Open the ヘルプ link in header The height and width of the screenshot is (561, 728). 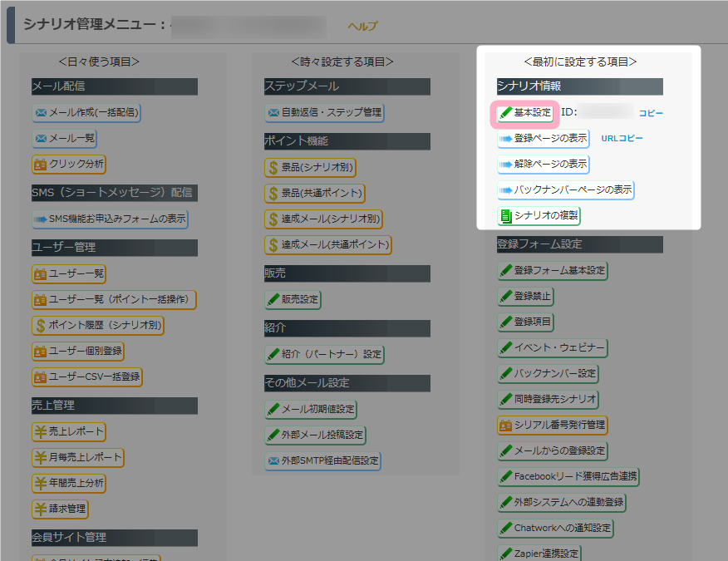click(x=362, y=27)
